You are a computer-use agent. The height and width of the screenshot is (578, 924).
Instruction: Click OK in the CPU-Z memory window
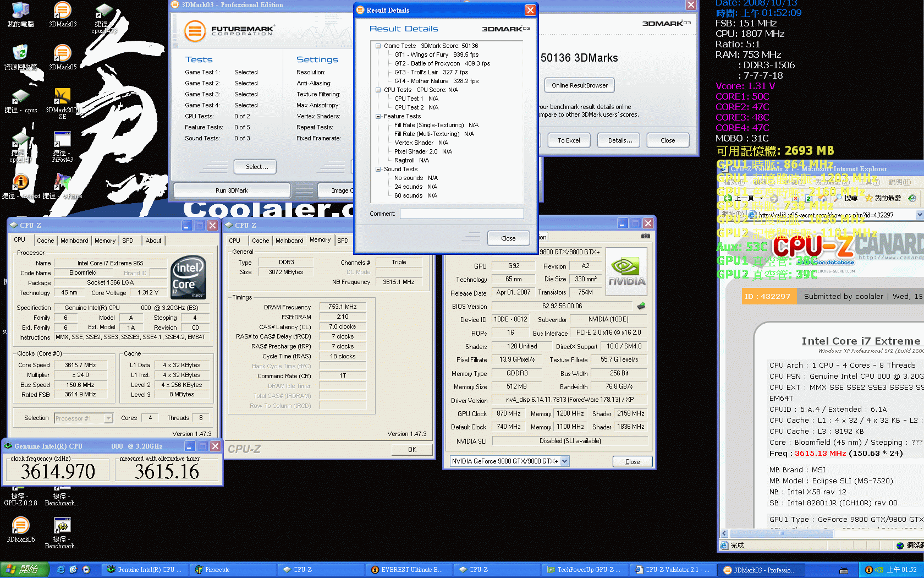(412, 450)
